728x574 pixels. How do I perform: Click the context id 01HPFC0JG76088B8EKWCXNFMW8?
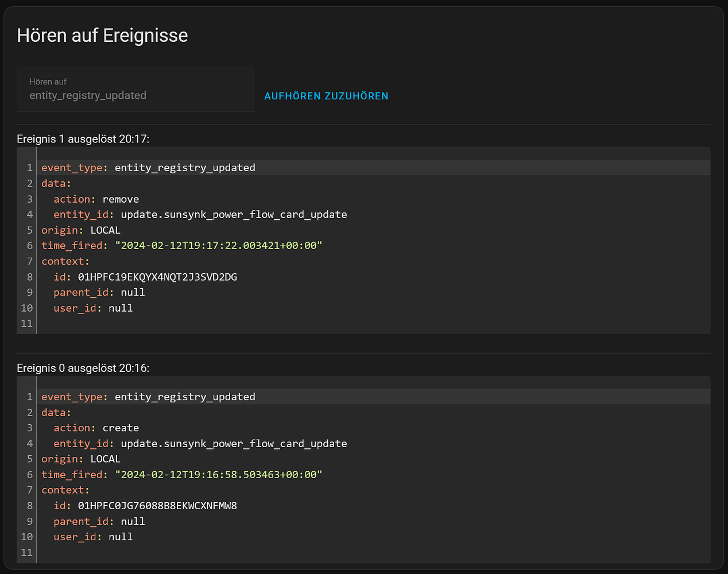tap(158, 506)
